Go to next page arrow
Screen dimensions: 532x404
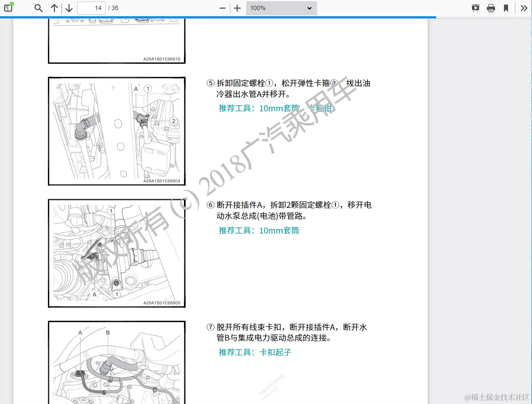69,8
